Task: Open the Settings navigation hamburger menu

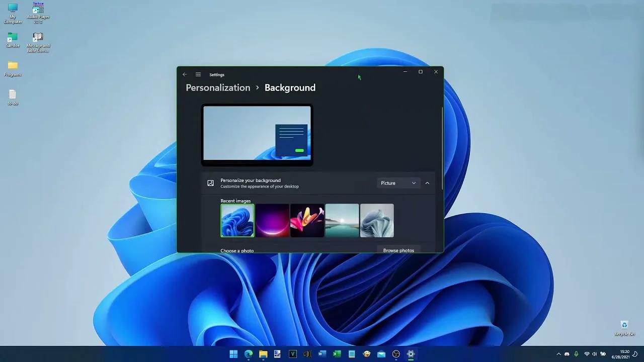Action: click(198, 74)
